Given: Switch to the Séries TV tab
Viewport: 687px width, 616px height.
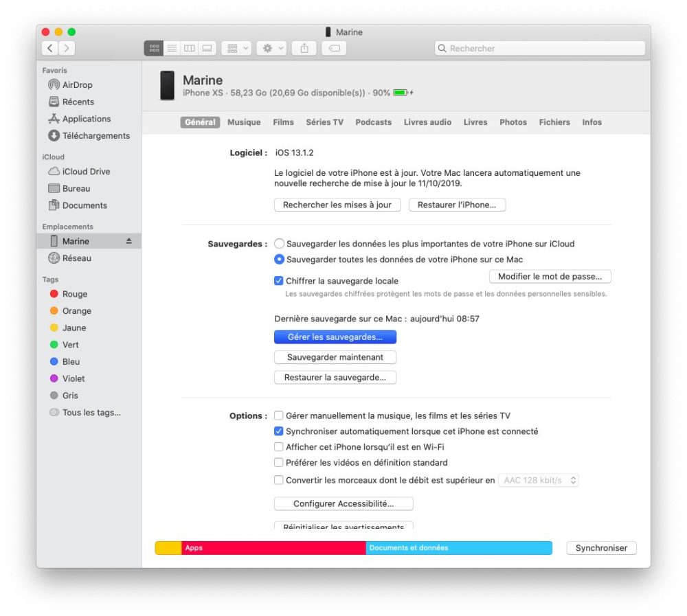Looking at the screenshot, I should (324, 122).
